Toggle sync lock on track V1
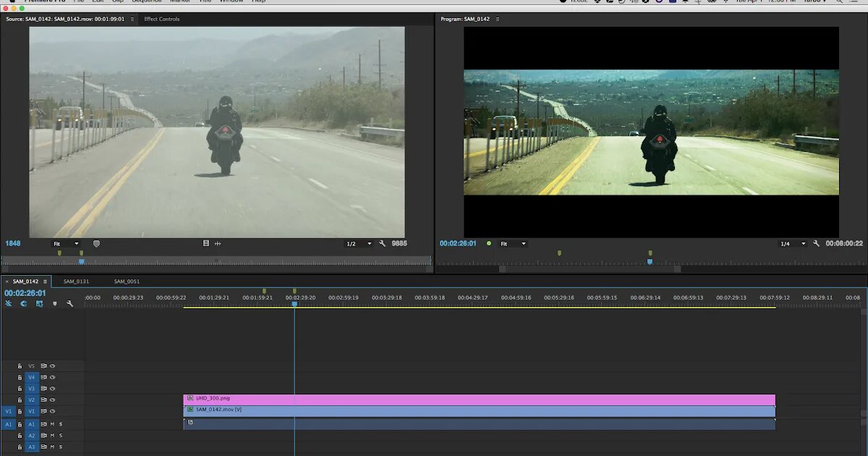 [x=43, y=411]
